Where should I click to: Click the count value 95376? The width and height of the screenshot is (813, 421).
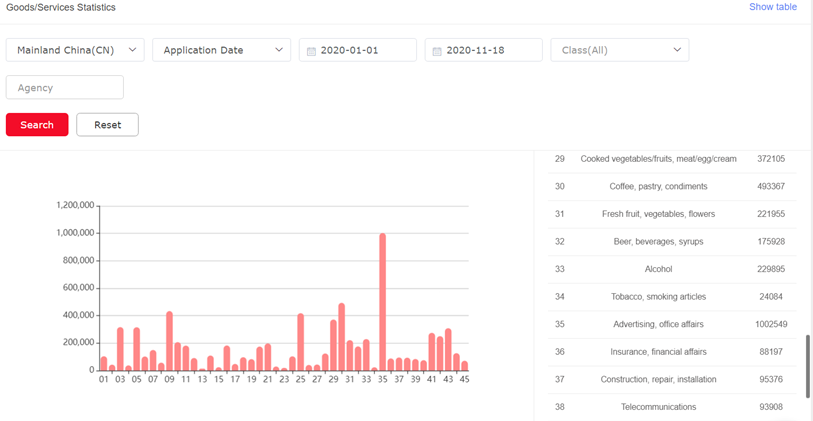[771, 379]
